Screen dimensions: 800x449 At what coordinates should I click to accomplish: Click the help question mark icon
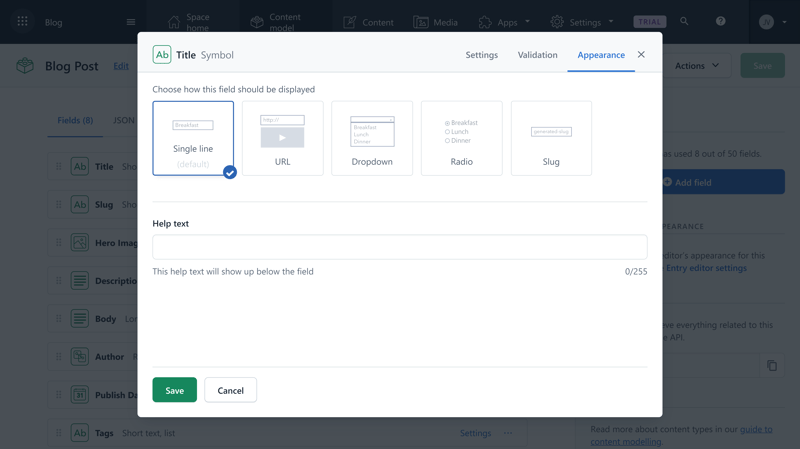click(x=720, y=21)
